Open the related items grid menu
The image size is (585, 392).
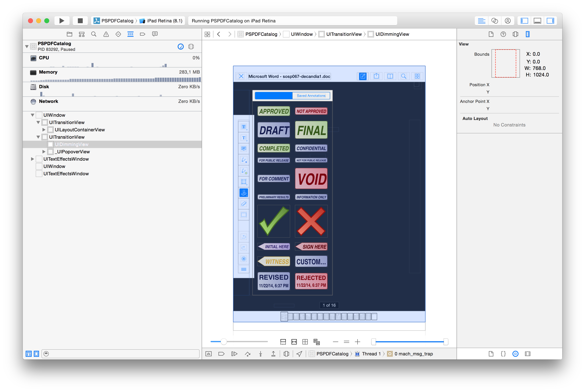click(207, 34)
